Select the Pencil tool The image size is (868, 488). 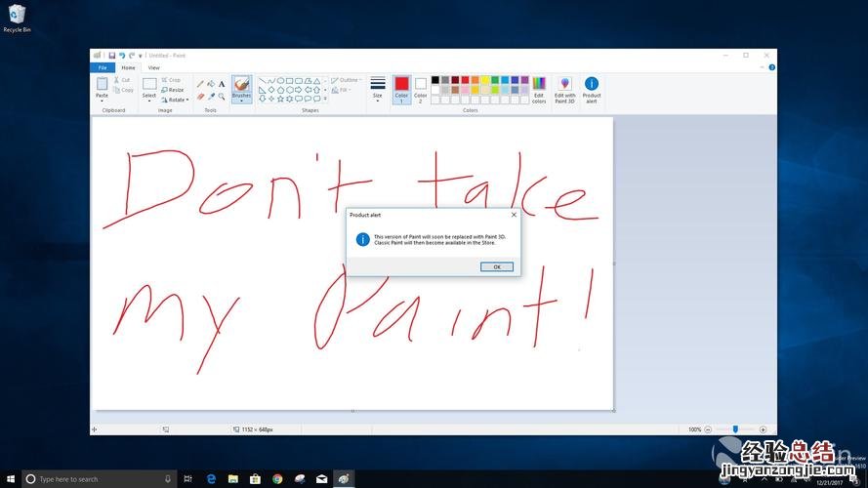tap(200, 84)
